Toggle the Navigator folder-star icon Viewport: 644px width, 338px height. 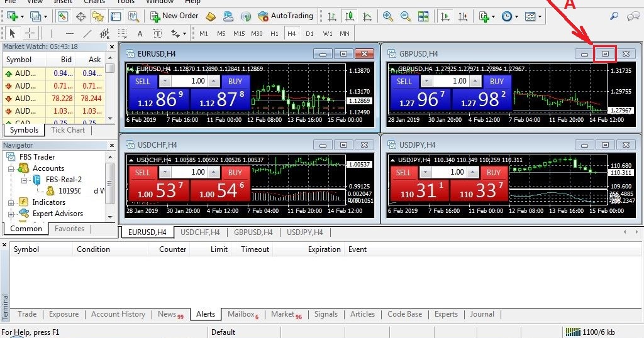click(97, 16)
